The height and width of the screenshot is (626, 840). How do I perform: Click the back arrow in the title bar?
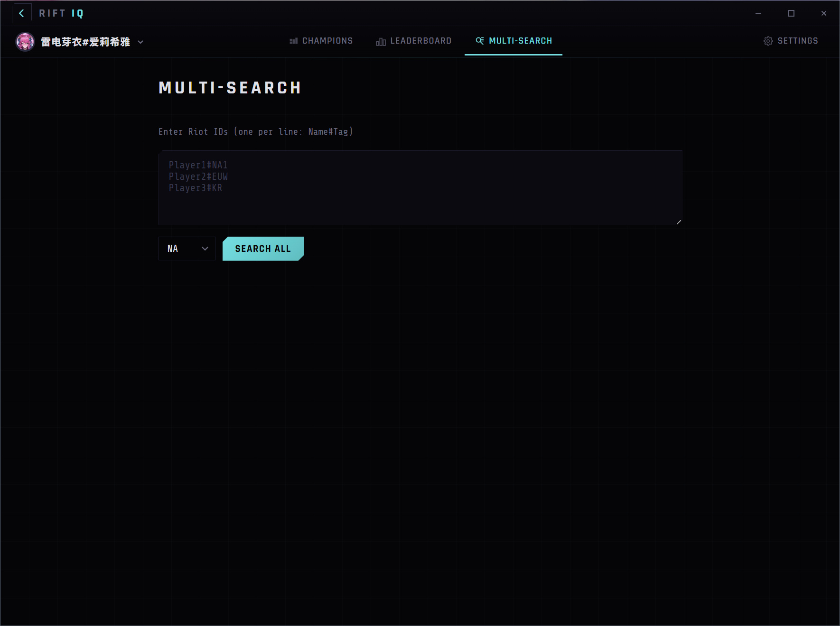pos(21,13)
